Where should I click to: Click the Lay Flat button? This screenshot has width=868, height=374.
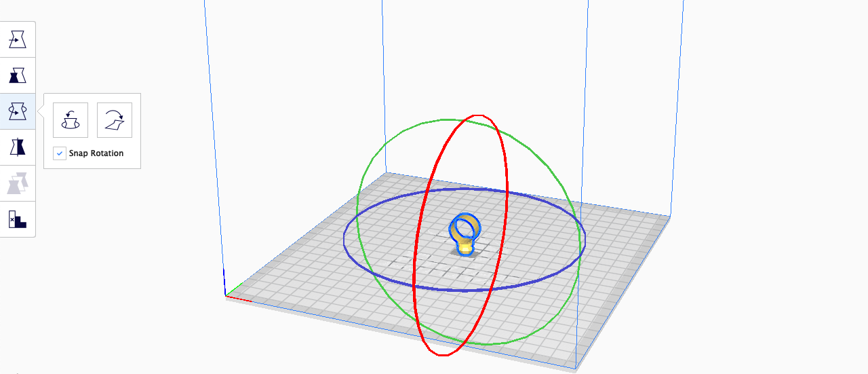(115, 120)
